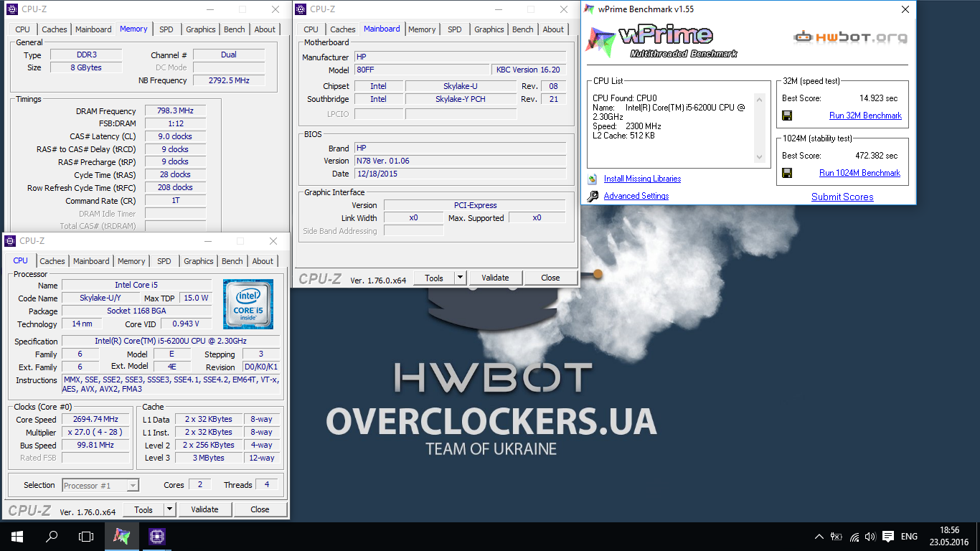Open Graphics tab in Mainboard window
Screen dimensions: 980x551
click(489, 29)
